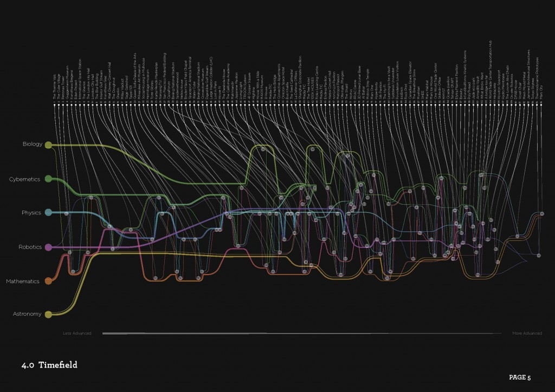Click the blue Physics node circle
Image resolution: width=555 pixels, height=392 pixels.
point(48,213)
